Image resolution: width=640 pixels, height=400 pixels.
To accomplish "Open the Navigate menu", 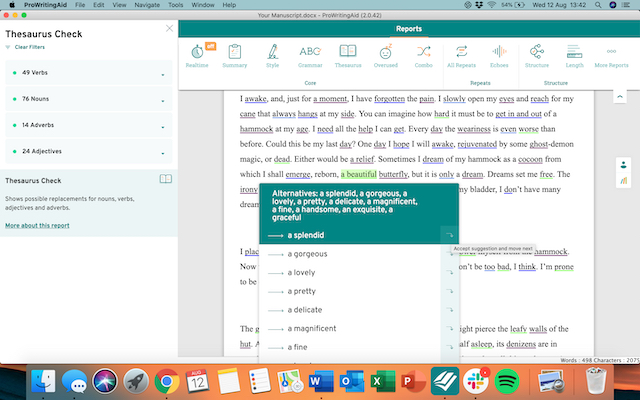I will (x=147, y=5).
